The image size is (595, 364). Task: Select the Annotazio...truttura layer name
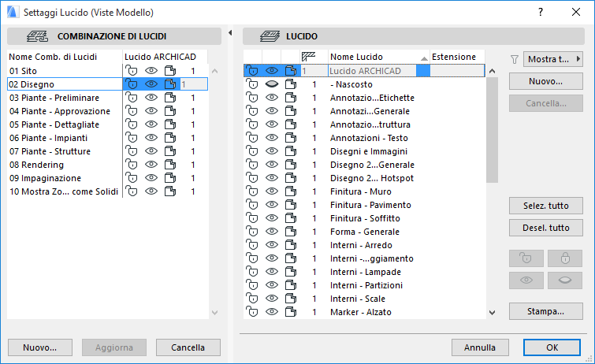(x=370, y=124)
